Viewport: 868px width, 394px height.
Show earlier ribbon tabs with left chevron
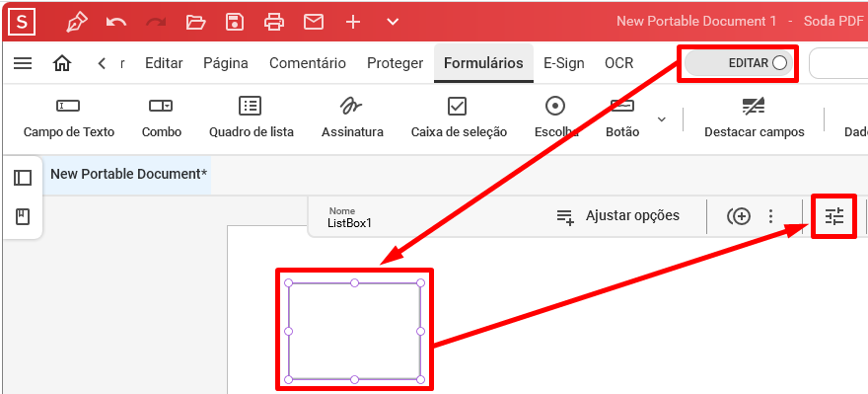point(102,63)
